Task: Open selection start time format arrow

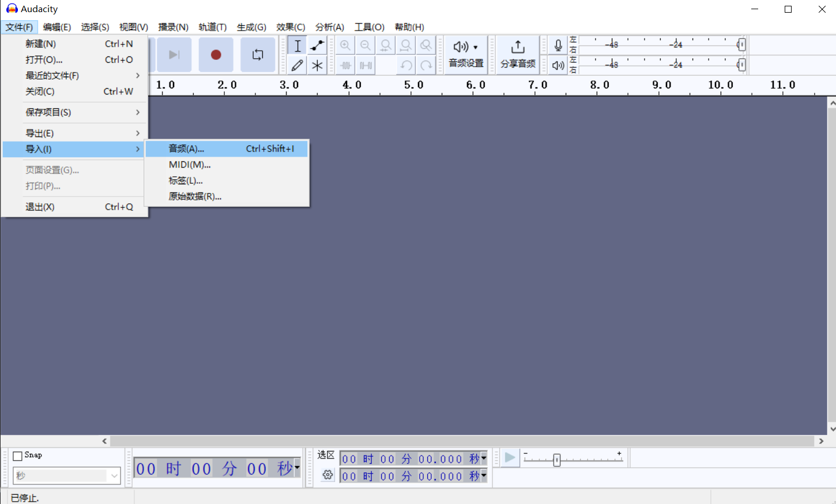Action: (x=484, y=458)
